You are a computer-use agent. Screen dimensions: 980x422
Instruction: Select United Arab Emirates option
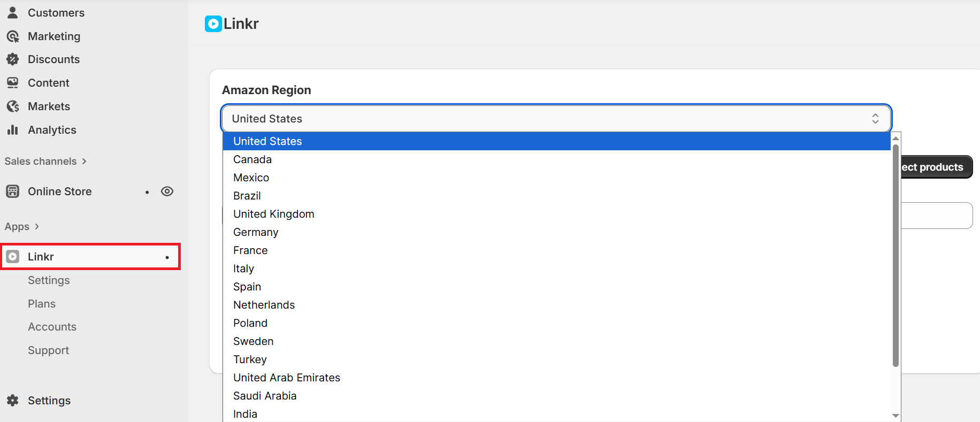coord(556,378)
